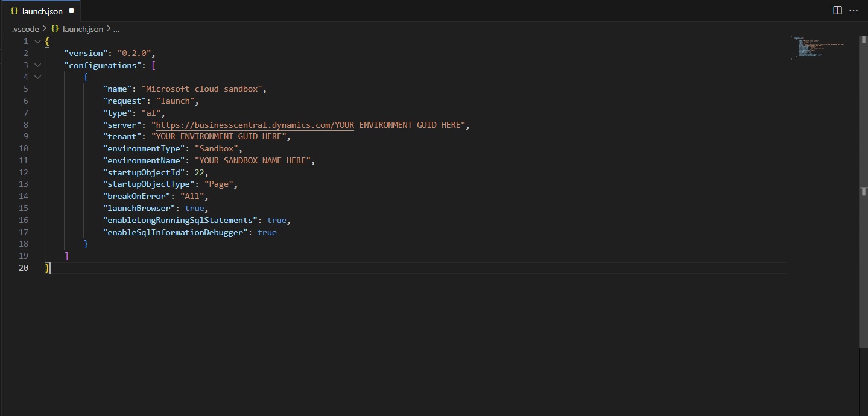868x416 pixels.
Task: Click launch.json in the breadcrumb bar
Action: pyautogui.click(x=81, y=28)
